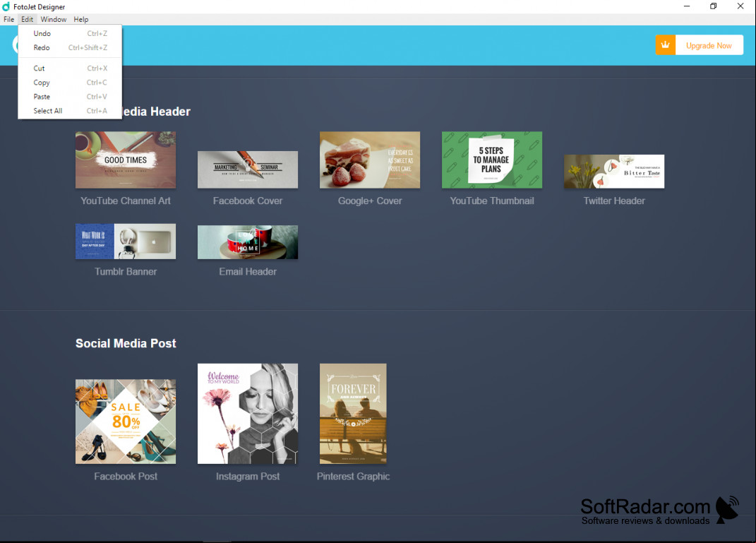Viewport: 756px width, 543px height.
Task: Open the Facebook Cover template thumbnail
Action: point(247,169)
